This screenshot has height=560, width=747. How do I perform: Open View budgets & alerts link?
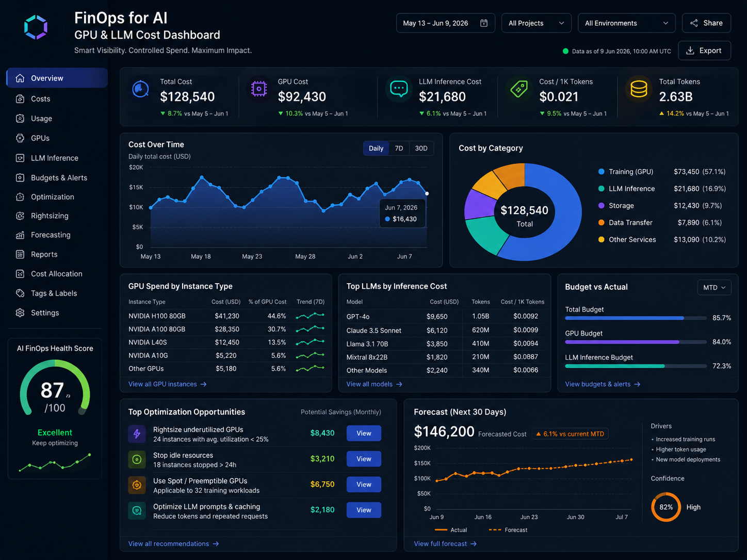[x=603, y=384]
